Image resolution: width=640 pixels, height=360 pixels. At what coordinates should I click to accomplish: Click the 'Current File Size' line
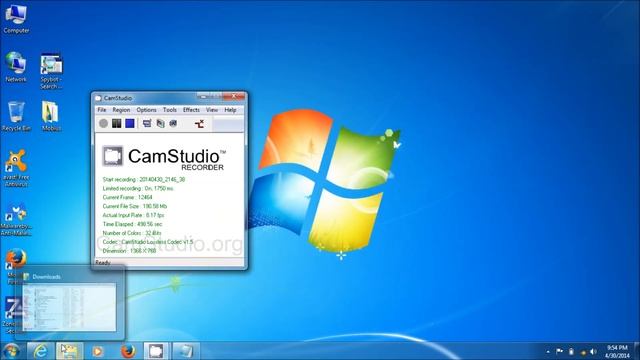(135, 206)
